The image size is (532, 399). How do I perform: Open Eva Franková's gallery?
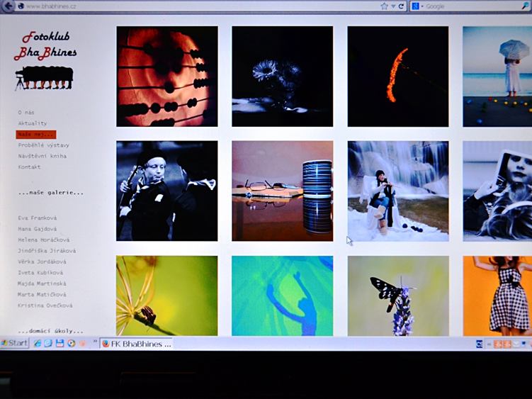click(38, 218)
